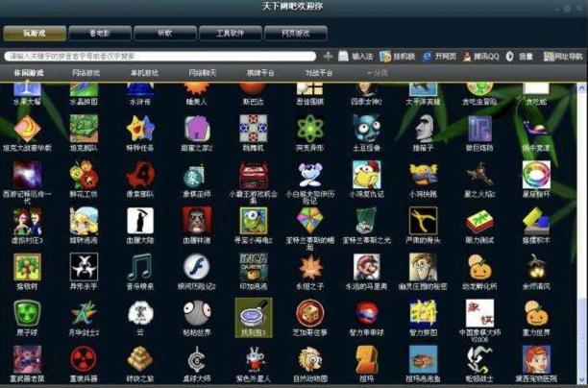Open the 网页游戏 web games tab

(x=296, y=34)
